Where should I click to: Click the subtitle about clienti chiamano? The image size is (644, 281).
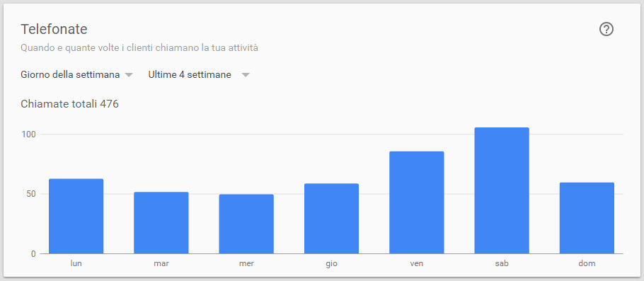coord(139,48)
